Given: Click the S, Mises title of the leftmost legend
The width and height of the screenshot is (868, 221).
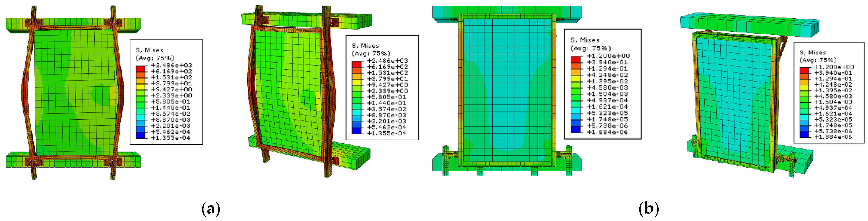Looking at the screenshot, I should point(149,50).
